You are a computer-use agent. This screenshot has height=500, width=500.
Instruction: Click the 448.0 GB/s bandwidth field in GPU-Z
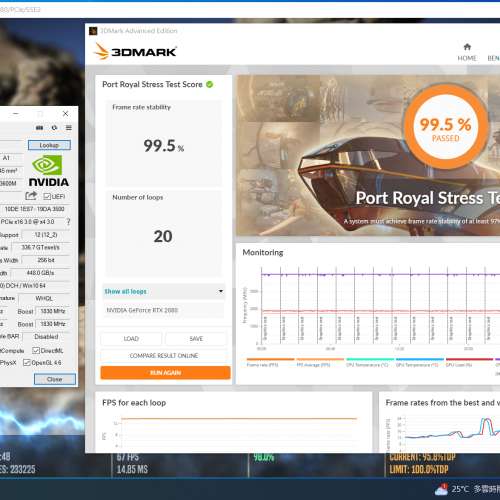[40, 273]
